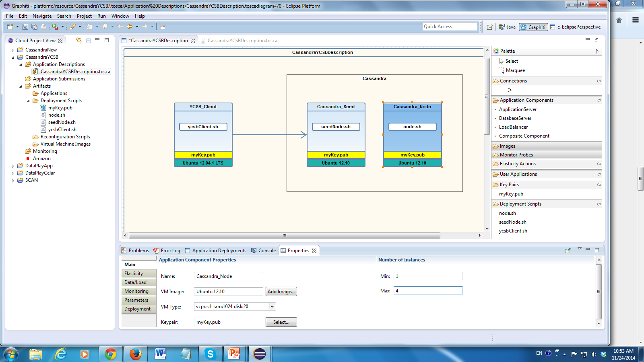
Task: Collapse the Artifacts folder
Action: (x=21, y=86)
